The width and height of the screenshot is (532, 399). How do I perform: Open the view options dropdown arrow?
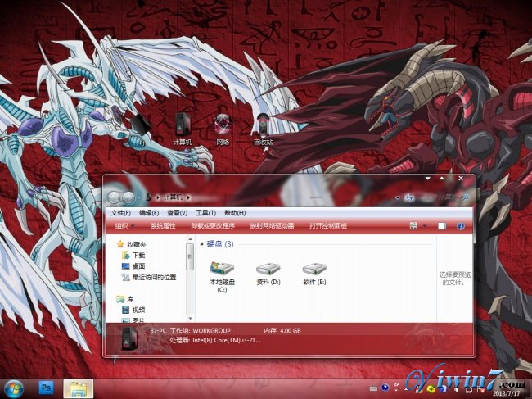(x=424, y=226)
